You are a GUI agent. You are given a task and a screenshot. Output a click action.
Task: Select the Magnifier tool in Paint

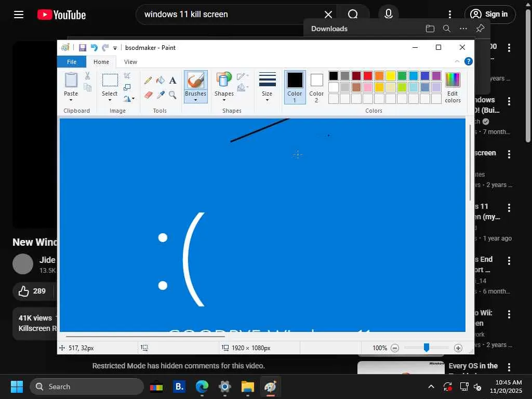point(172,95)
